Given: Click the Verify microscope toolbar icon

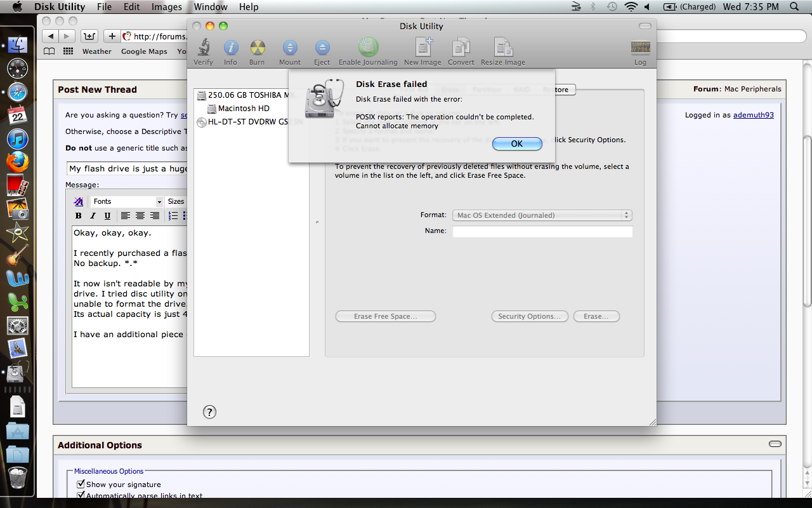Looking at the screenshot, I should (204, 48).
